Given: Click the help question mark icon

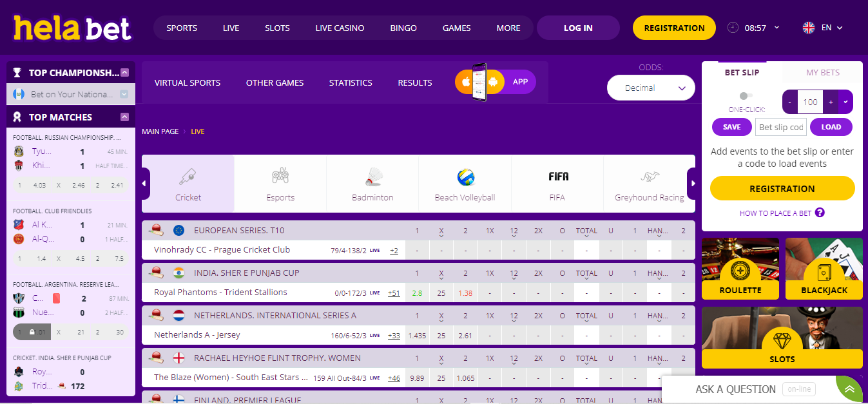Looking at the screenshot, I should pyautogui.click(x=820, y=213).
